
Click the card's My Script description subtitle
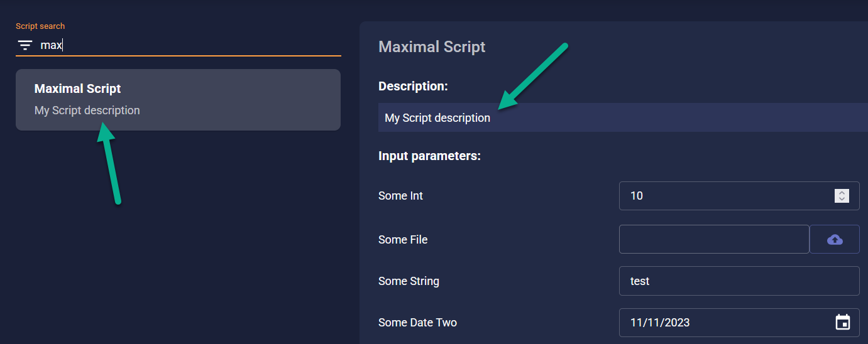87,110
